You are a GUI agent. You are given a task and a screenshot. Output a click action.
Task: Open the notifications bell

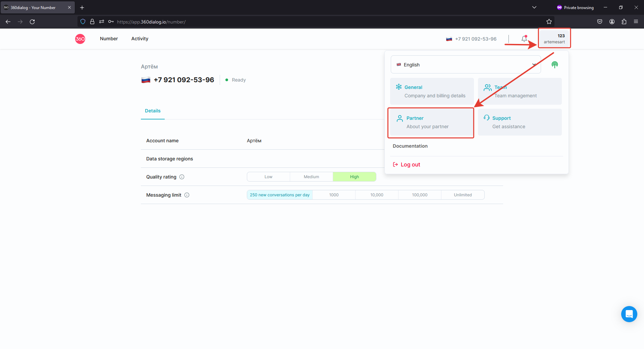tap(524, 39)
